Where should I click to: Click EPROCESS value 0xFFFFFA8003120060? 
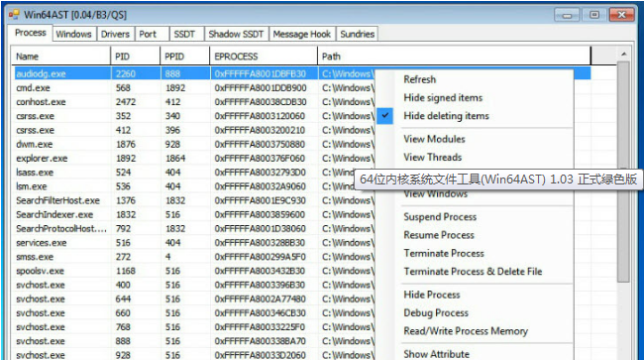(x=260, y=116)
